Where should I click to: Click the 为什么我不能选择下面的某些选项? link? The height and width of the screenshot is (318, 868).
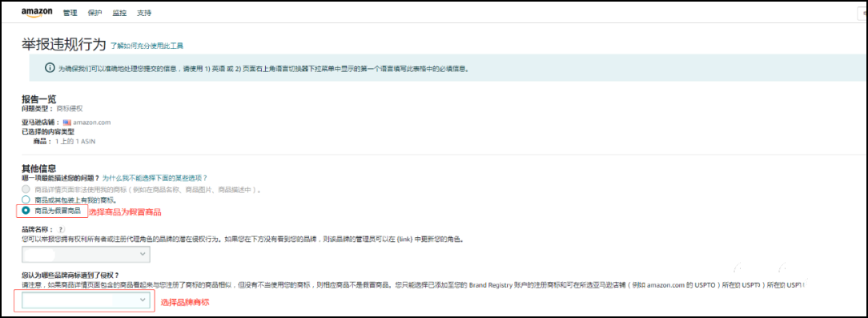point(155,178)
